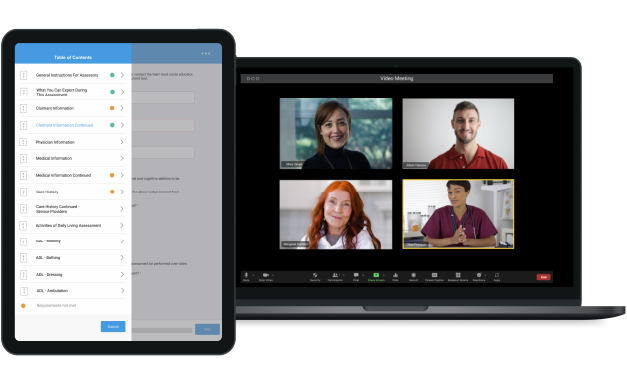
Task: Show the Participants panel
Action: pyautogui.click(x=335, y=277)
